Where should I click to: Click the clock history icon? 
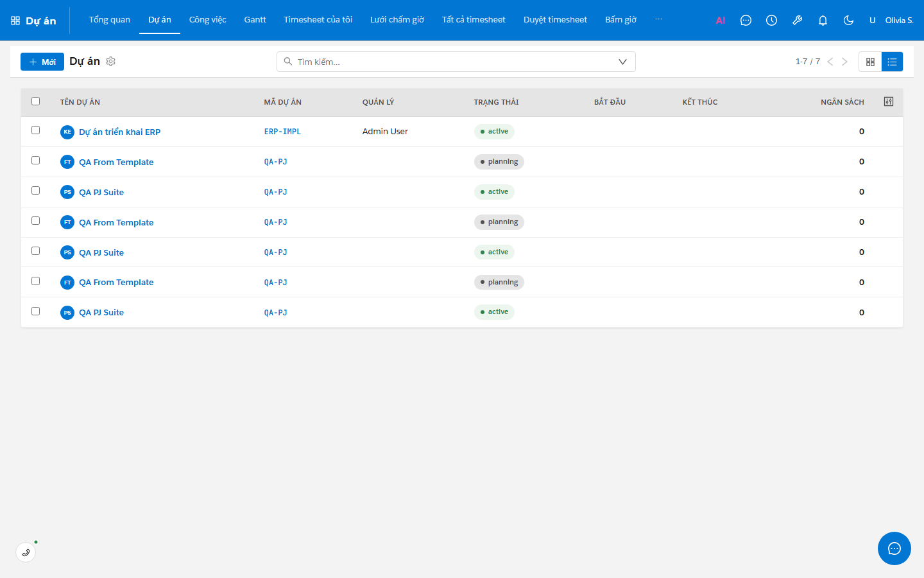point(771,21)
